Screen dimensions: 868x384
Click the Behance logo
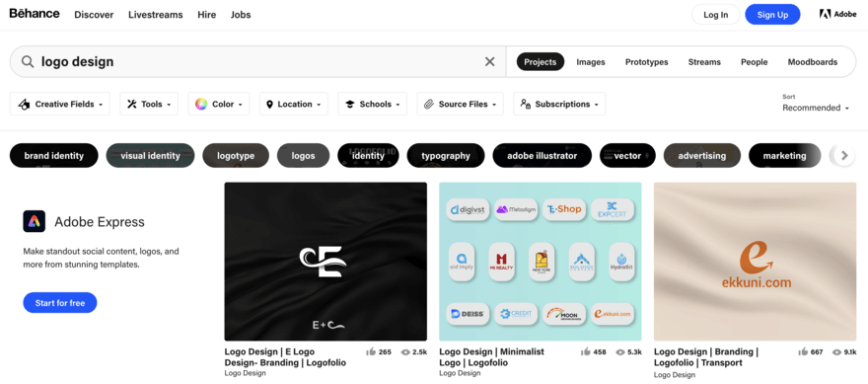[x=35, y=14]
